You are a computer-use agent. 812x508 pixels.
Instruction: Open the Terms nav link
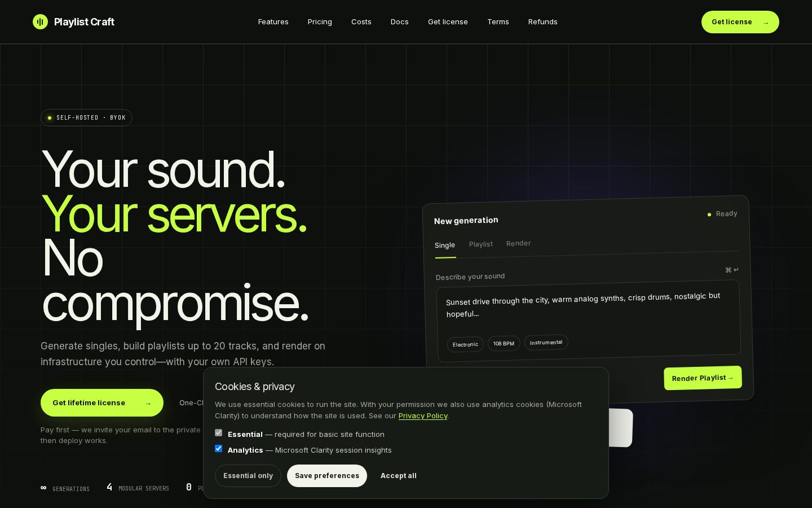tap(498, 22)
